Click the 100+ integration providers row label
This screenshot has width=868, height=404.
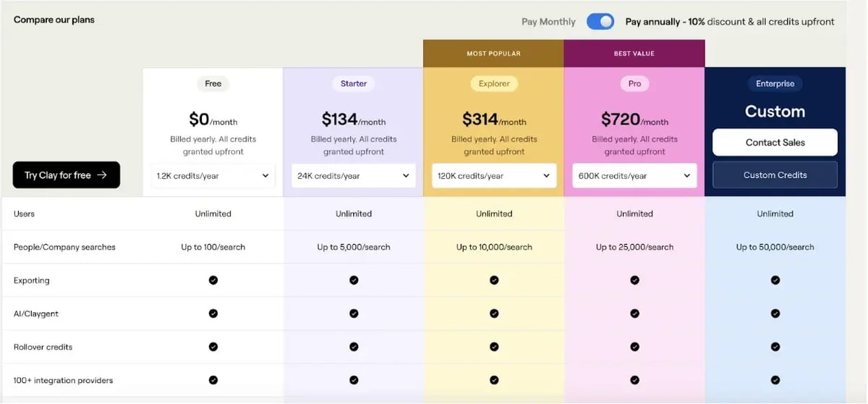click(63, 381)
